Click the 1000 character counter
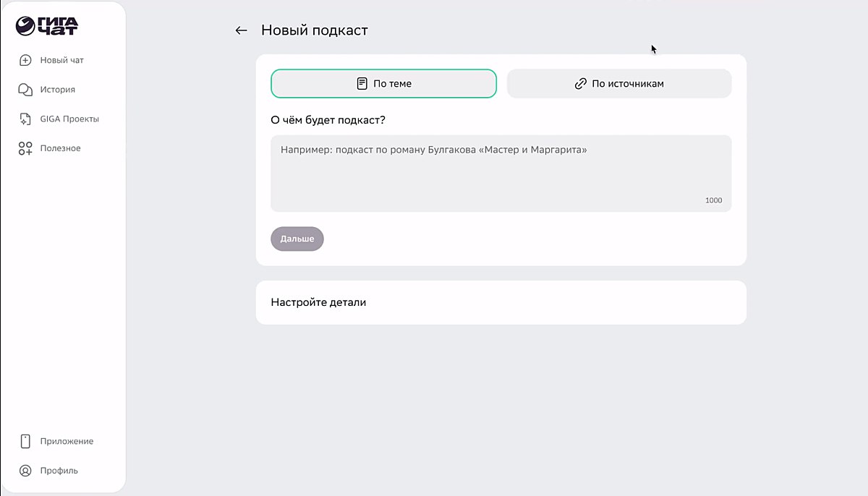Screen dimensions: 868x496 point(713,200)
